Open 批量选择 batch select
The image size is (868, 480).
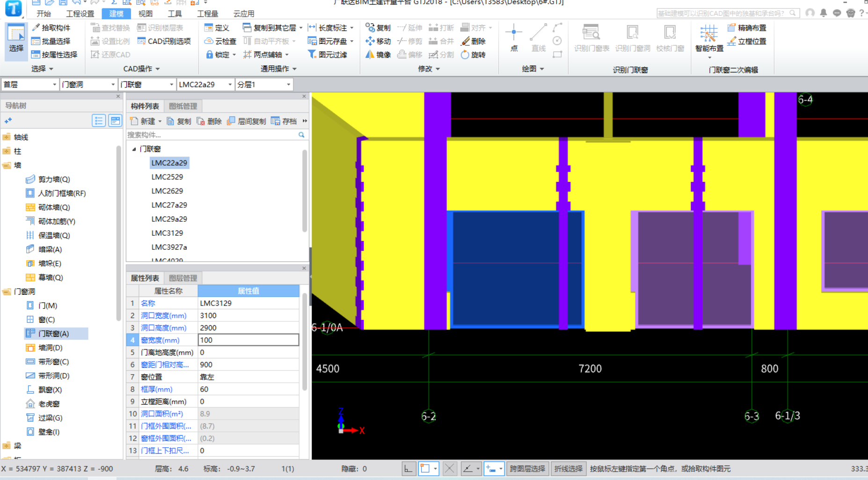pyautogui.click(x=51, y=41)
